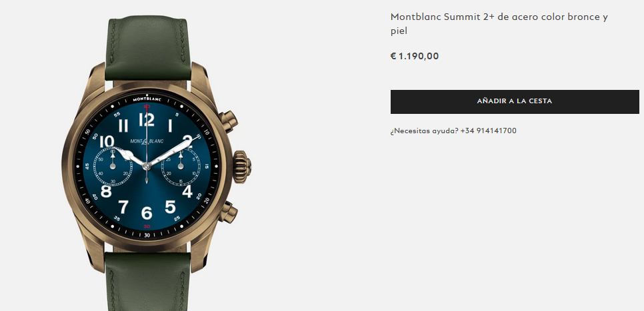This screenshot has height=311, width=644.
Task: Click the MONTBLANC engraving on top bezel
Action: coord(147,99)
